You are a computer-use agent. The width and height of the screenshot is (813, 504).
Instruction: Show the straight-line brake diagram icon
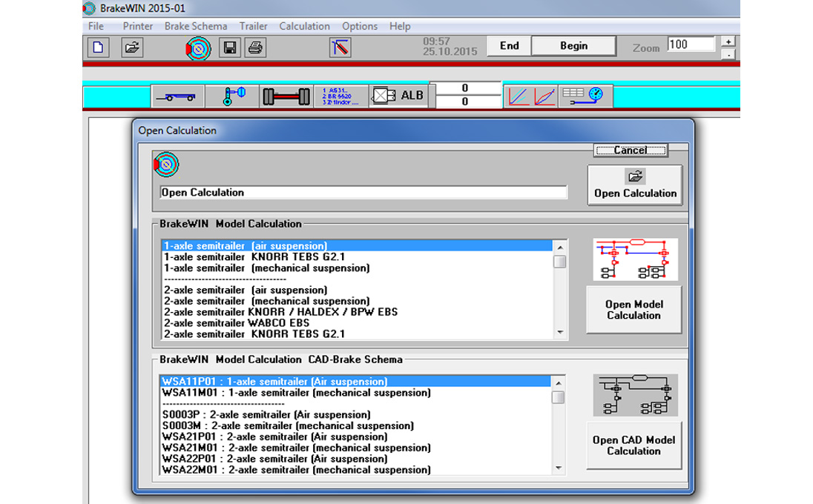tap(518, 96)
